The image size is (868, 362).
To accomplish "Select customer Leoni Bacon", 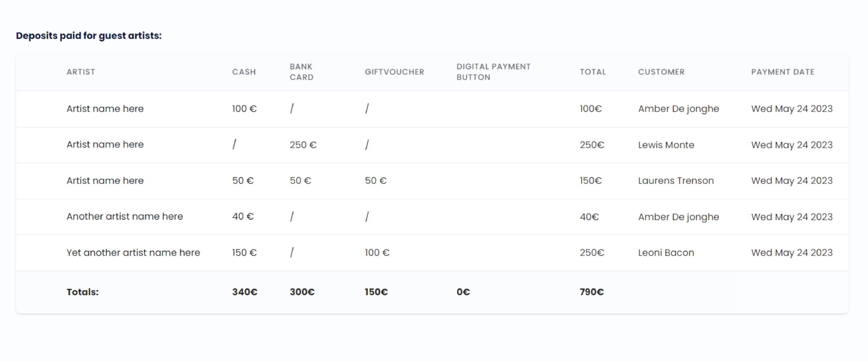I will tap(666, 253).
